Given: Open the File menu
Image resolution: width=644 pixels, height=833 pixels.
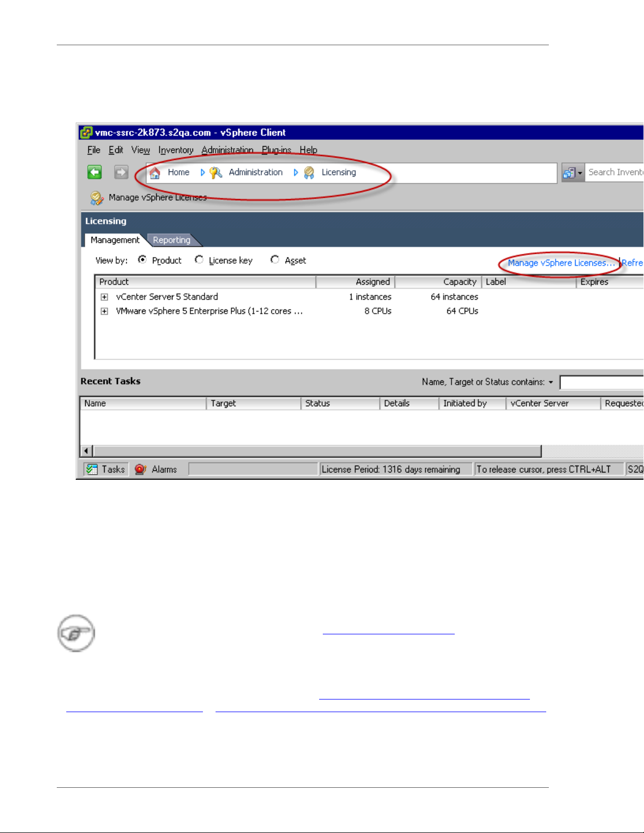Looking at the screenshot, I should coord(94,150).
